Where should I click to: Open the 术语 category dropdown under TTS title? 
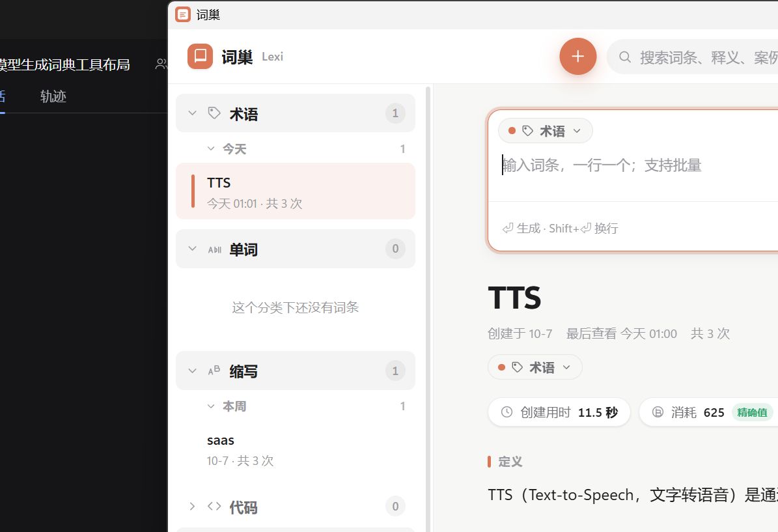coord(535,367)
